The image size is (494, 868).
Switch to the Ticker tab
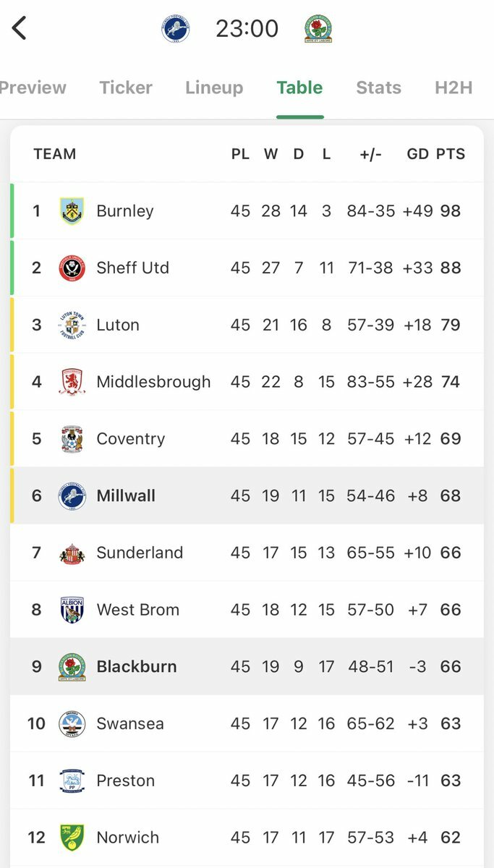(126, 88)
